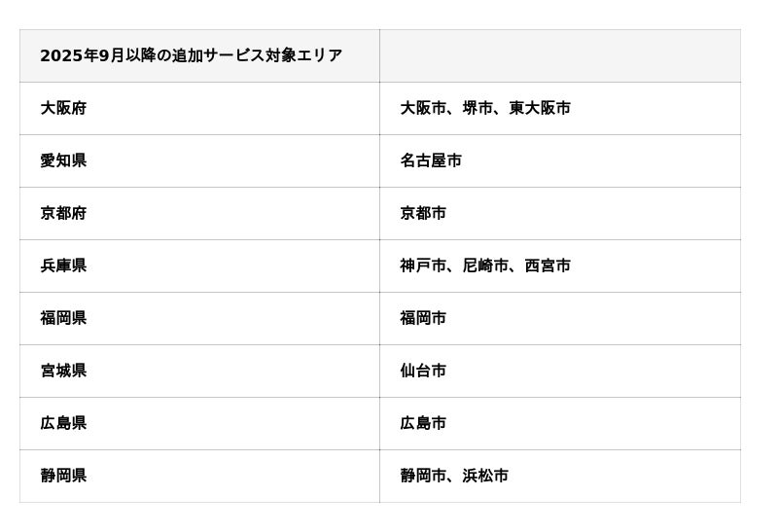Click the 宮城県 row label

(63, 371)
